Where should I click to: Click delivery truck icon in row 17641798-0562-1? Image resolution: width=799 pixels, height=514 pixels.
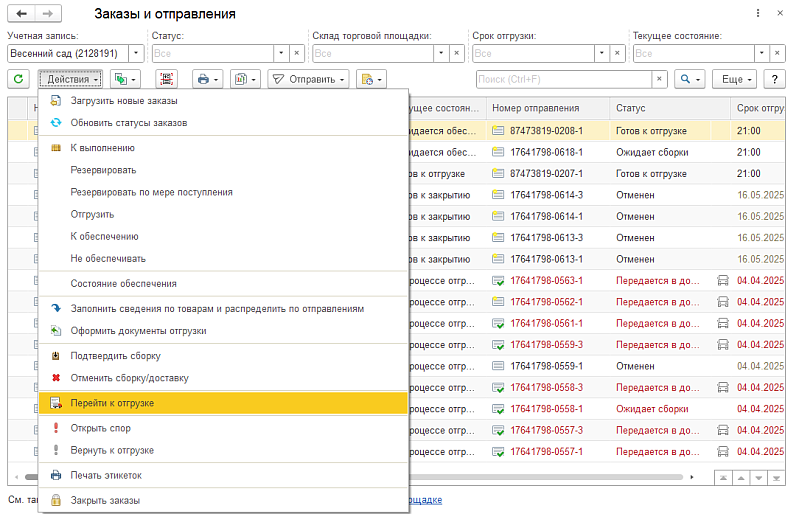tap(723, 302)
